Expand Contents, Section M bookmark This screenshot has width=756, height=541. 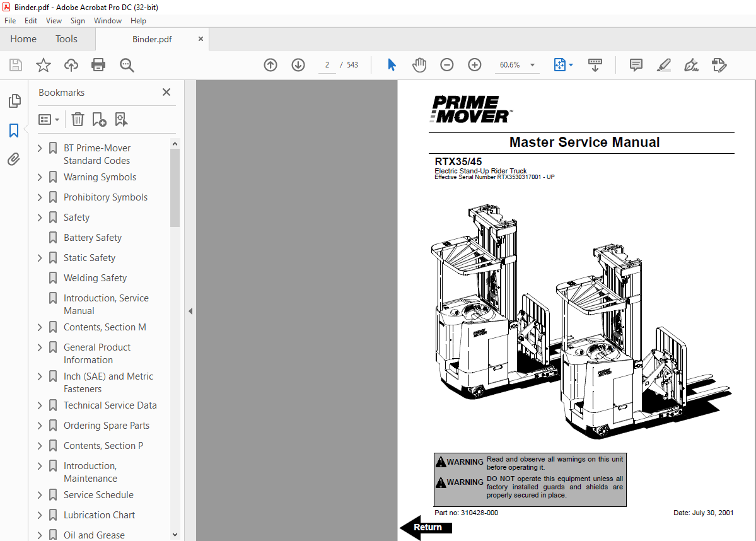[40, 327]
